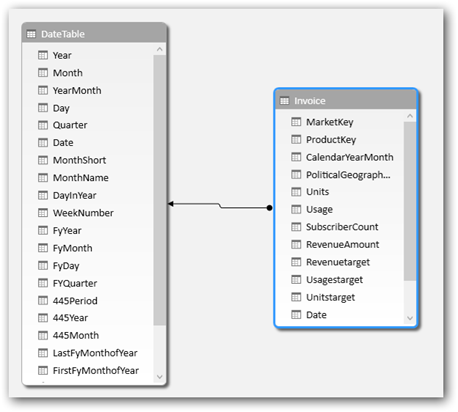
Task: Click the column icon beside Revenuetarget
Action: coord(296,262)
